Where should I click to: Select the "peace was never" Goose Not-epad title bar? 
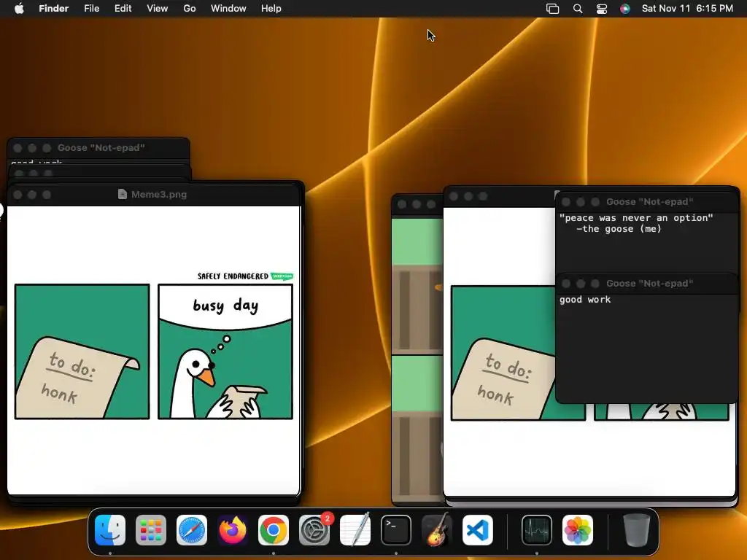[647, 202]
